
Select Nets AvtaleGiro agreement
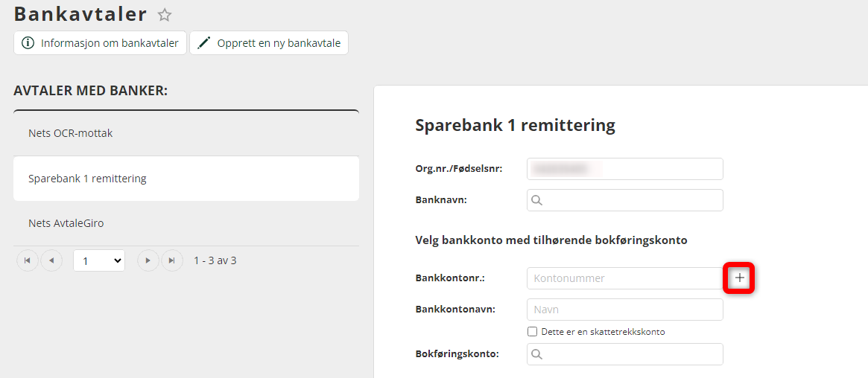pyautogui.click(x=186, y=223)
